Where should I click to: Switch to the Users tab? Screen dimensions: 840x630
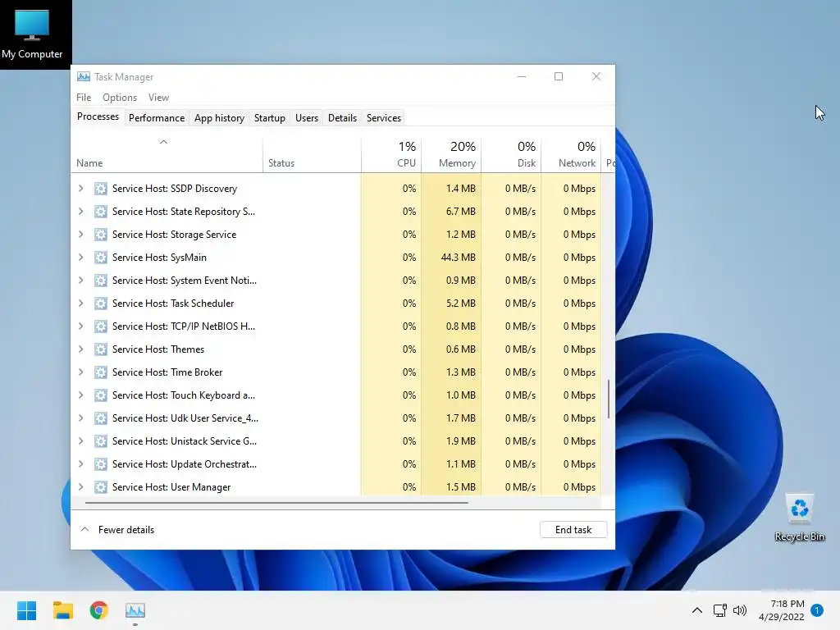307,118
